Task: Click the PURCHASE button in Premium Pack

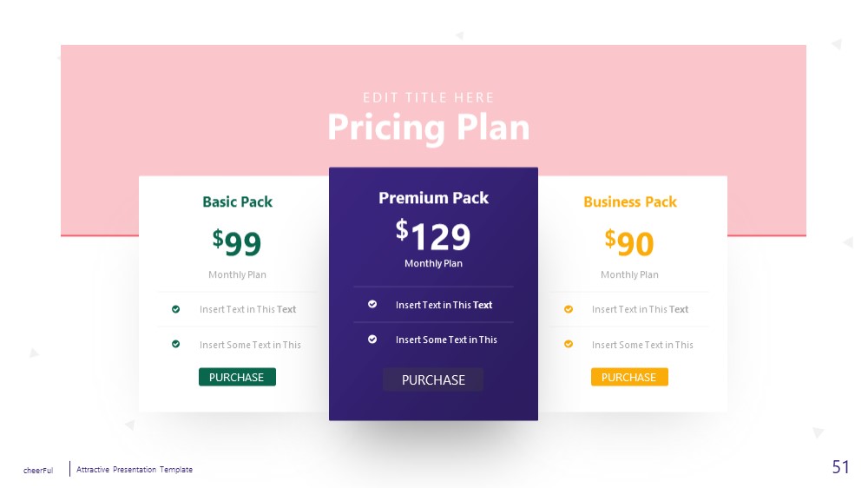Action: [433, 380]
